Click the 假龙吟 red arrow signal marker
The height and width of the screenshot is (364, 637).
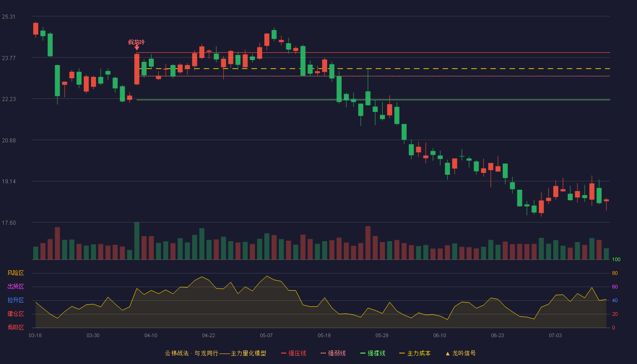pyautogui.click(x=136, y=47)
